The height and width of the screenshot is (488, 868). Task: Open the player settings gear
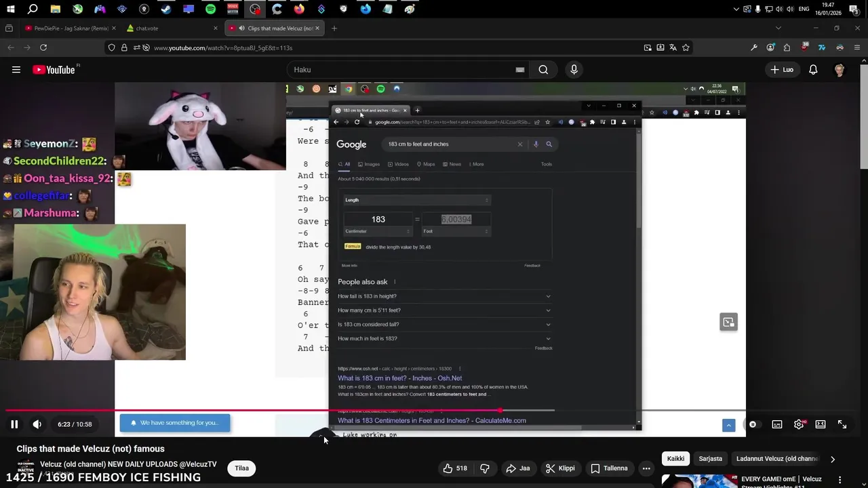pyautogui.click(x=799, y=424)
